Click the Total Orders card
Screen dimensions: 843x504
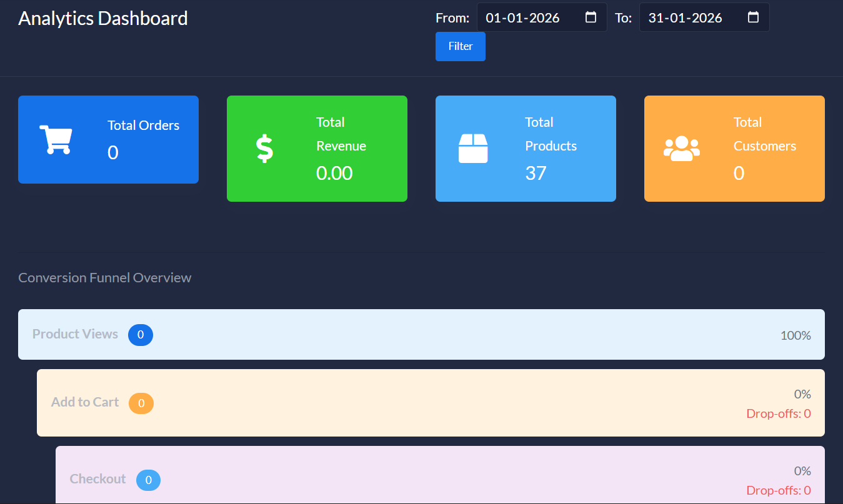click(x=108, y=139)
